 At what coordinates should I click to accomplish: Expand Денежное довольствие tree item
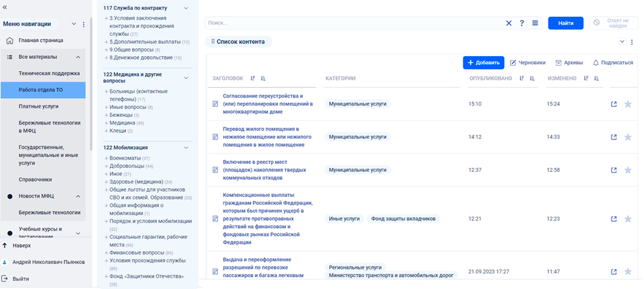point(106,58)
